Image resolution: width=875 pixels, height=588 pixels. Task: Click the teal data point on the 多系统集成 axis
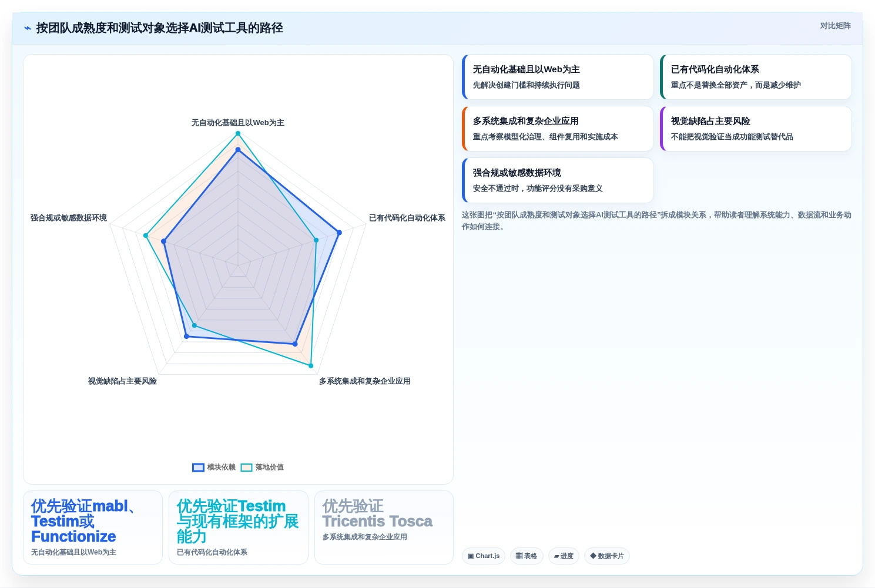click(311, 366)
